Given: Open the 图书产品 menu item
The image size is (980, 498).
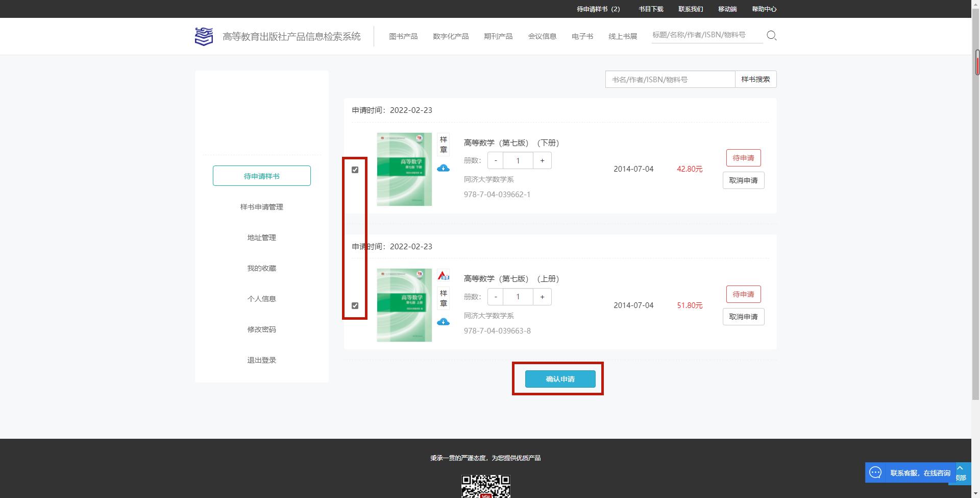Looking at the screenshot, I should tap(403, 36).
